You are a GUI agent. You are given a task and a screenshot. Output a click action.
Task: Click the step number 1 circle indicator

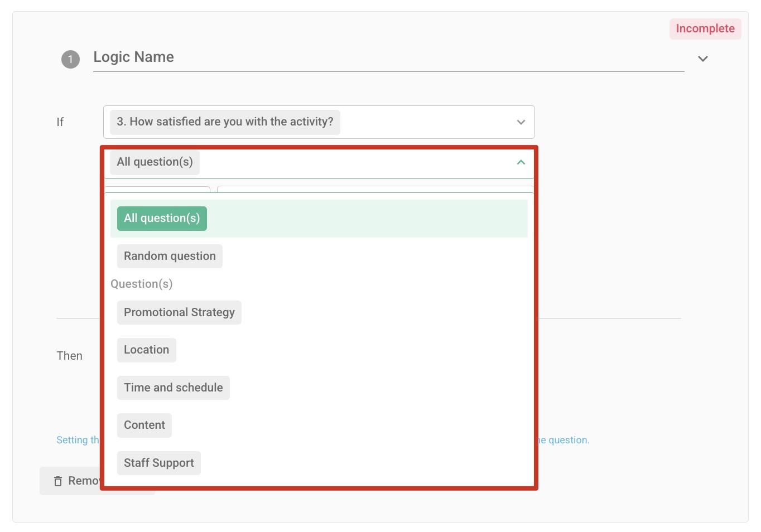point(70,59)
